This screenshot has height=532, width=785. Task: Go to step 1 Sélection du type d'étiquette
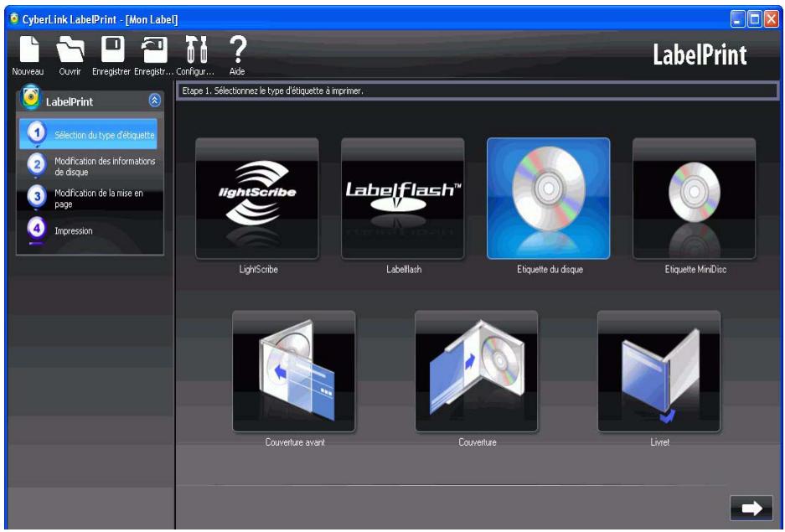click(88, 133)
